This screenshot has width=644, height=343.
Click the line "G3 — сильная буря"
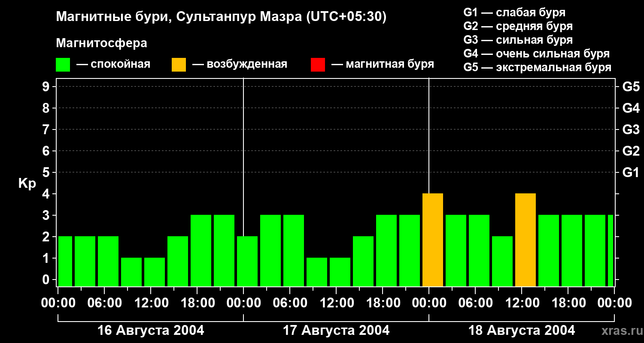(518, 40)
